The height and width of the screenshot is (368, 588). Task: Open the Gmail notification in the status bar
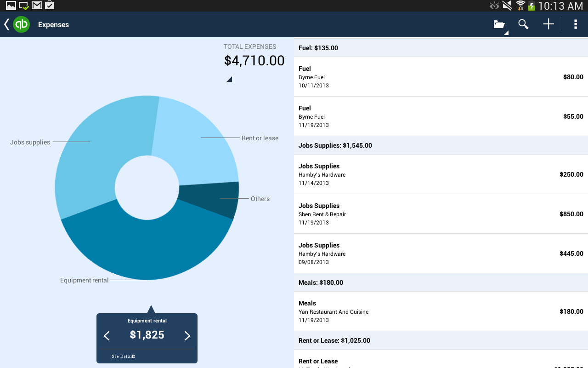tap(36, 6)
